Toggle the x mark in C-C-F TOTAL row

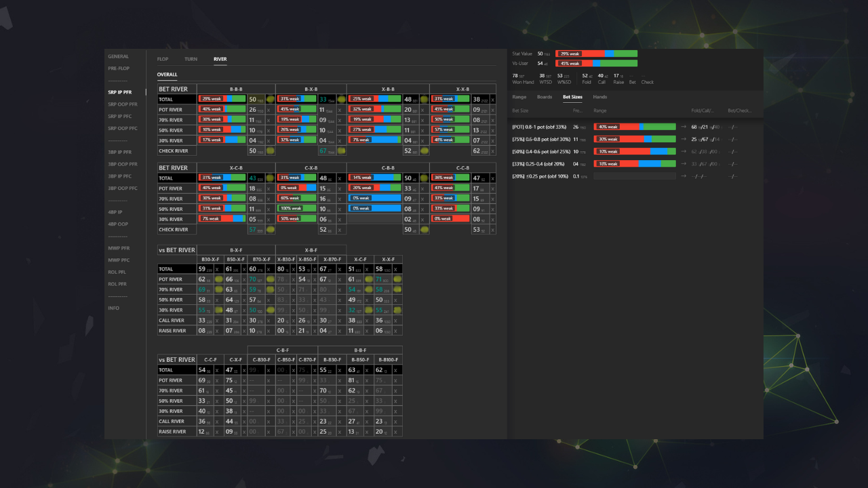217,370
